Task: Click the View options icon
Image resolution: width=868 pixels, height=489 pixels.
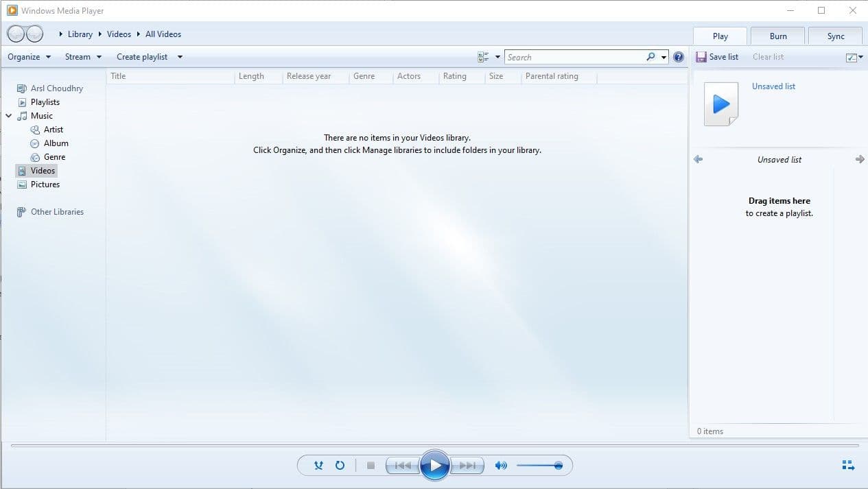Action: 483,57
